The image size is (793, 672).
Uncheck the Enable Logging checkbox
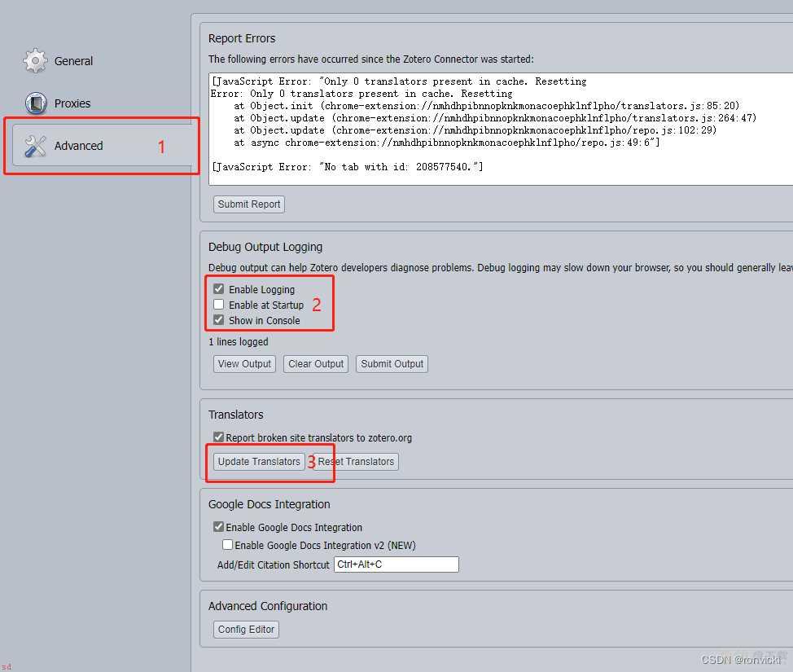pyautogui.click(x=218, y=289)
